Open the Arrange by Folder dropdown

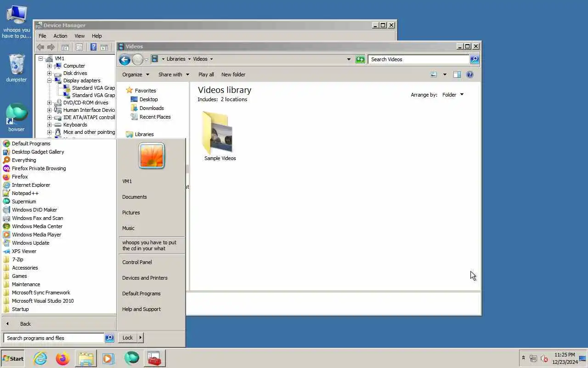(453, 95)
